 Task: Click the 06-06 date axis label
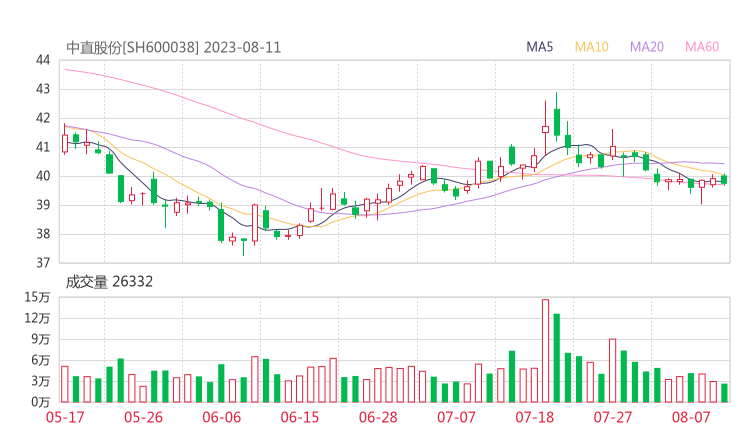(221, 417)
